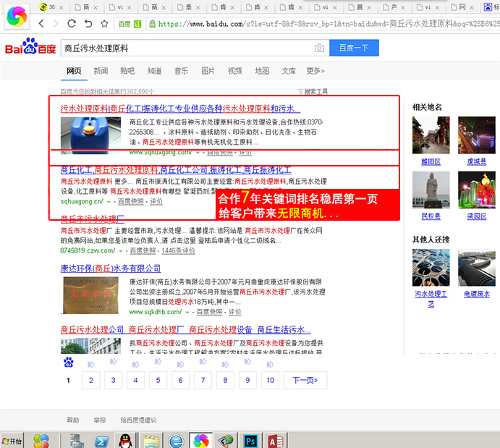Screen dimensions: 500x448
Task: Open Windows Start button 开始
Action: pyautogui.click(x=12, y=441)
